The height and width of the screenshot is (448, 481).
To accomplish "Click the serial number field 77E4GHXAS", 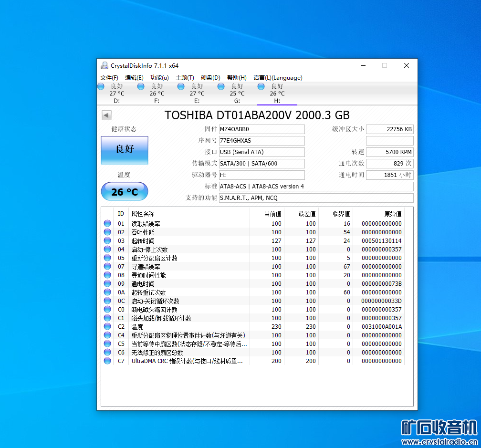I will 261,141.
